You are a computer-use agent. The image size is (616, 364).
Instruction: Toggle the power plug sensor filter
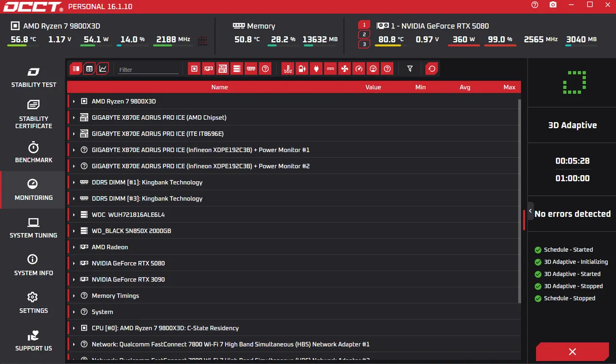(316, 69)
